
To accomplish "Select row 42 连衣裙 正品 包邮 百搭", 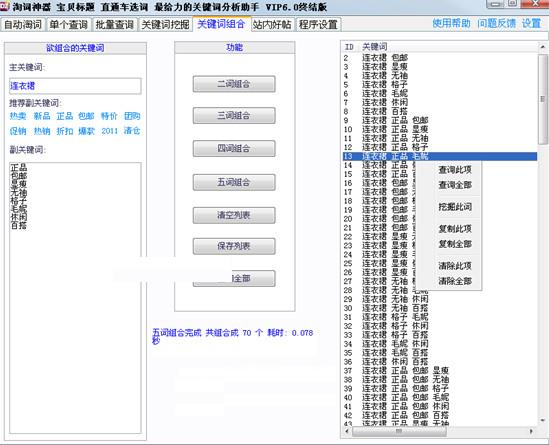I will [x=440, y=416].
